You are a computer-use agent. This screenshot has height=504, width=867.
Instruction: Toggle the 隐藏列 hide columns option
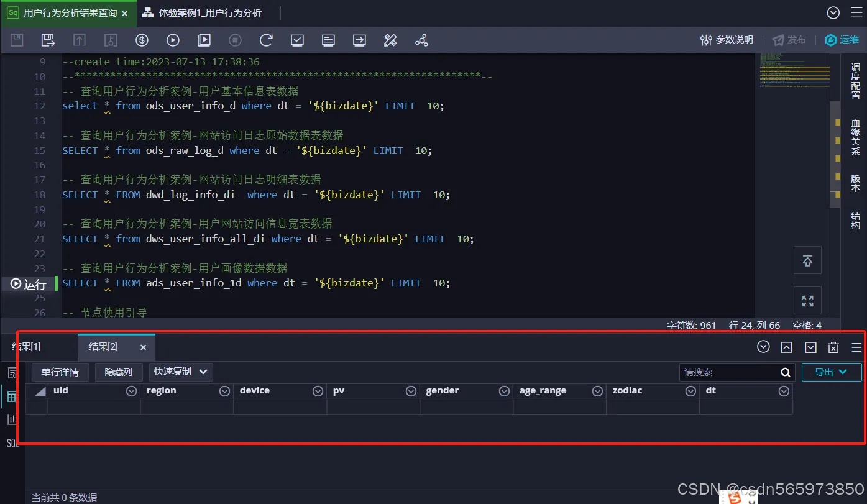(119, 372)
